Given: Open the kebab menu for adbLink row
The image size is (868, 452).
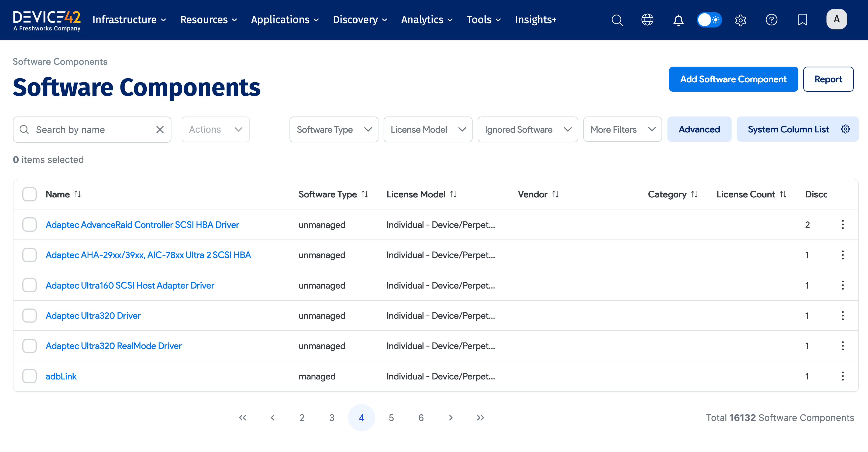Looking at the screenshot, I should (843, 376).
